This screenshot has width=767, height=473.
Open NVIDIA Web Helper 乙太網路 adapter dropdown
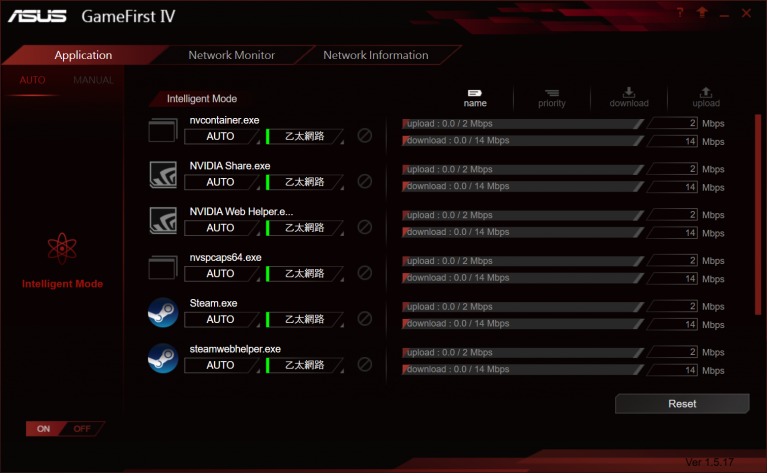coord(305,228)
